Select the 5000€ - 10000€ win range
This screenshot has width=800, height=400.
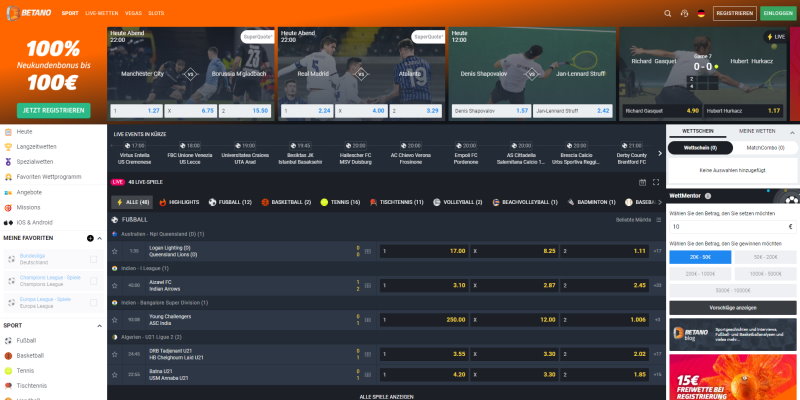tap(733, 291)
